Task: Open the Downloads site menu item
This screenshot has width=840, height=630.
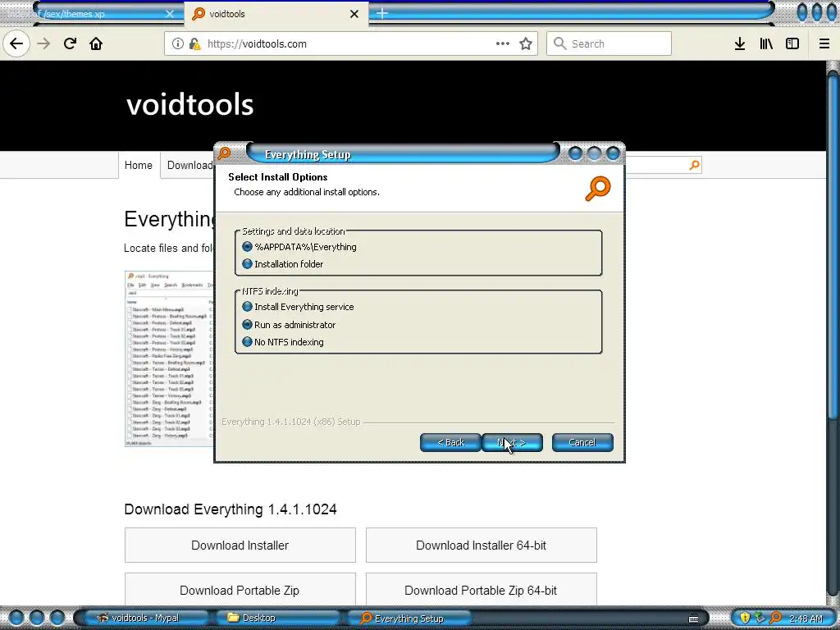Action: point(189,165)
